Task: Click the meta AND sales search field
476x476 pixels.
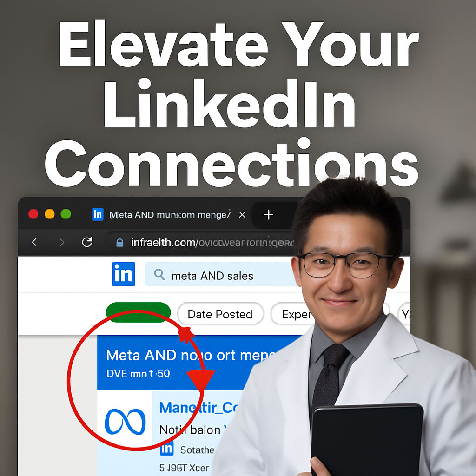Action: tap(222, 275)
